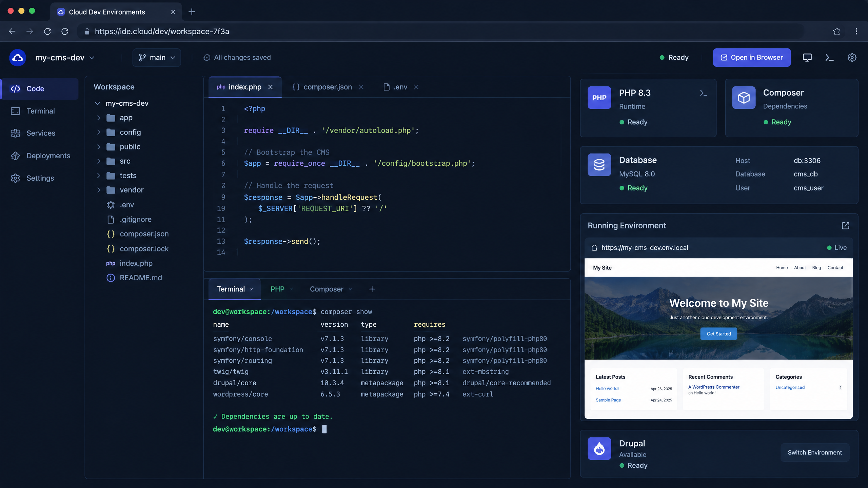
Task: Click Contact nav link in preview
Action: tap(835, 268)
